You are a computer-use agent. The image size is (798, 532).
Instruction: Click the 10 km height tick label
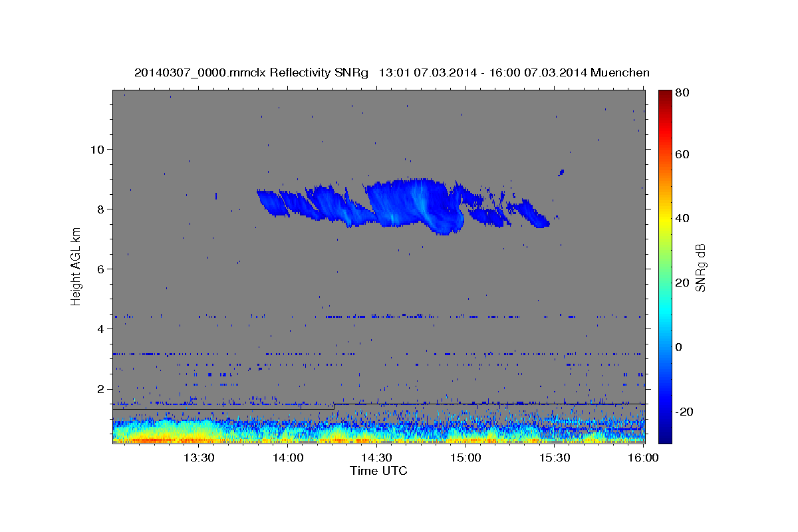(x=97, y=149)
